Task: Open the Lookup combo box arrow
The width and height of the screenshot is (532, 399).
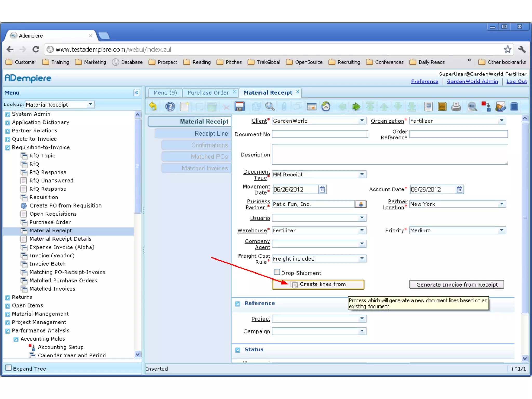Action: click(x=90, y=104)
